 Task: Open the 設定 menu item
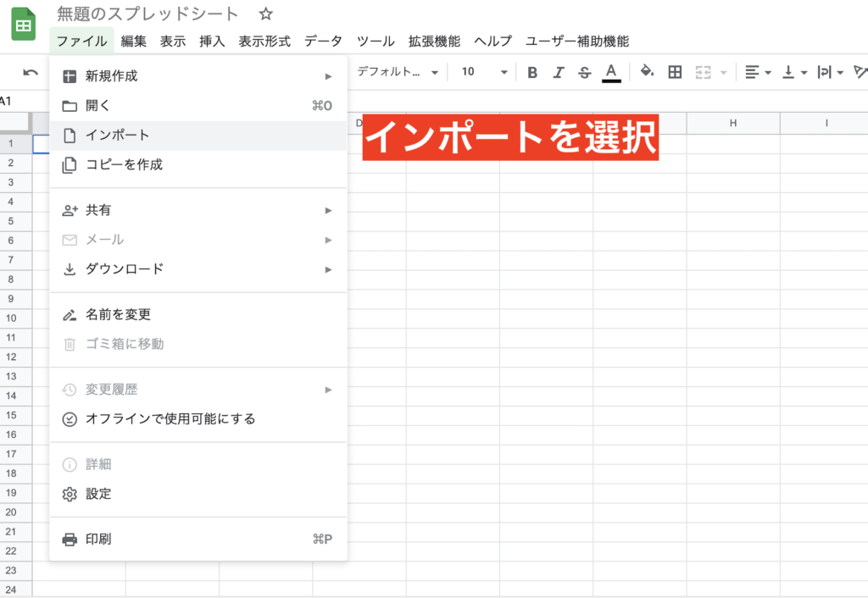click(x=98, y=494)
